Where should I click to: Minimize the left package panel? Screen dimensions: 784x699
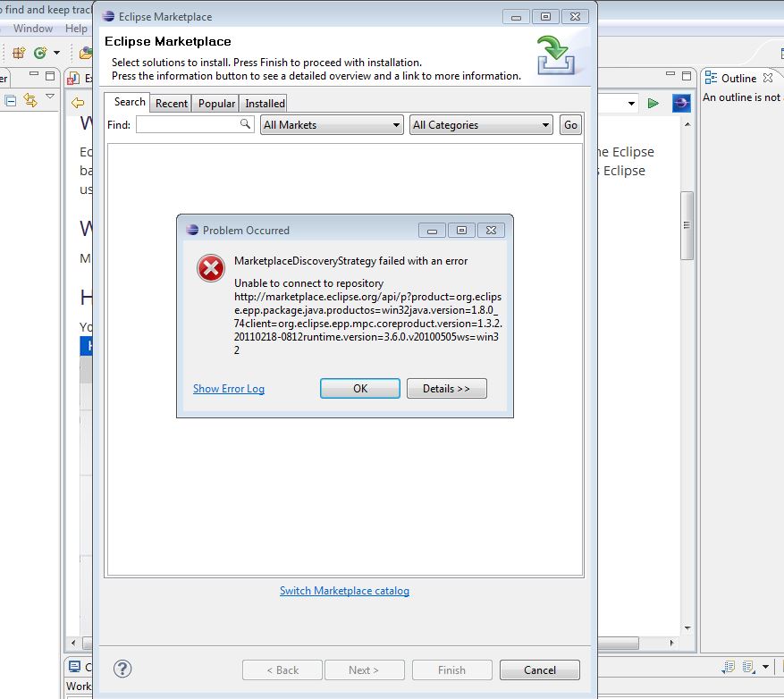pyautogui.click(x=34, y=73)
